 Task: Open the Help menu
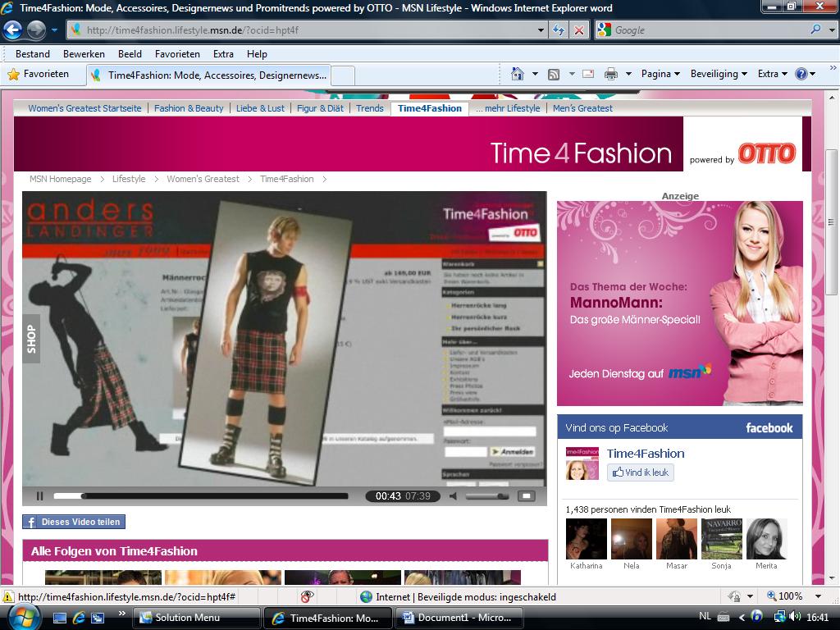(x=257, y=54)
